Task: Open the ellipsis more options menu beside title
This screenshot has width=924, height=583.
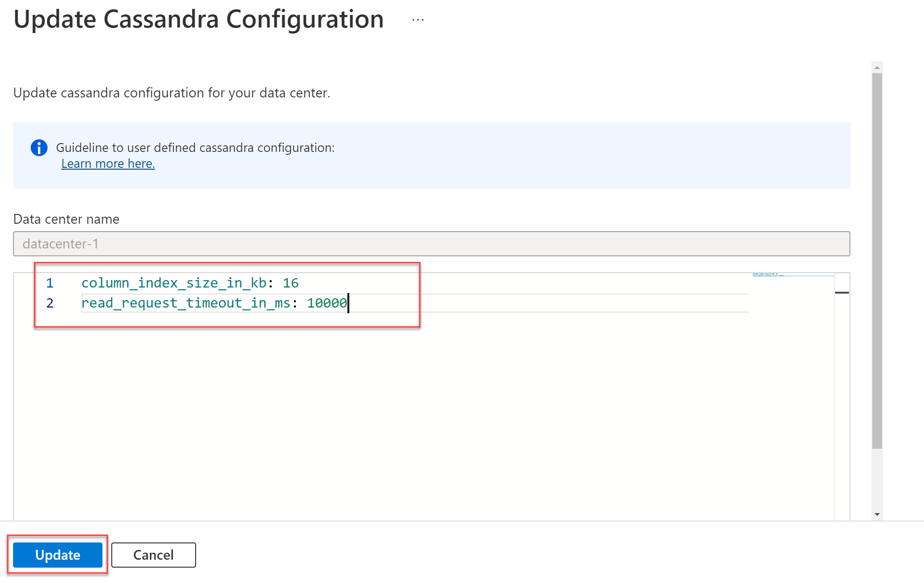Action: (x=418, y=20)
